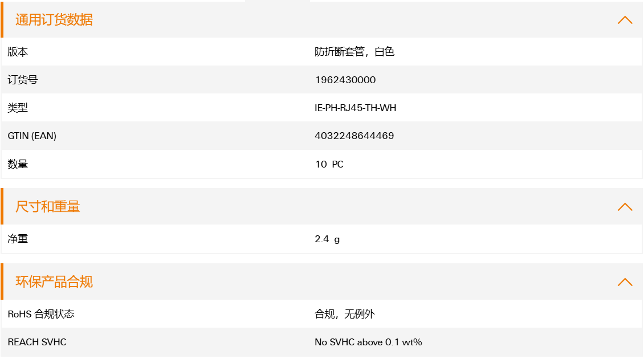Image resolution: width=644 pixels, height=359 pixels.
Task: Click the GTIN value 4032248644469
Action: click(x=354, y=136)
